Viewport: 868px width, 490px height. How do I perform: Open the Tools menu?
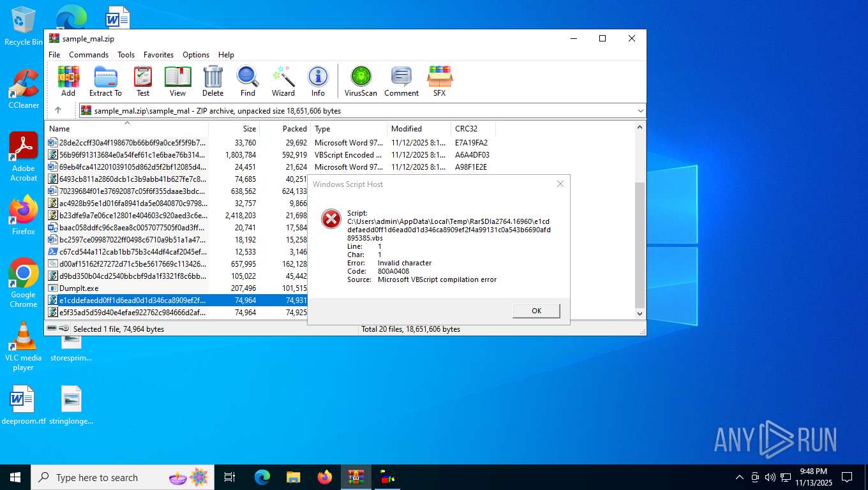tap(126, 55)
